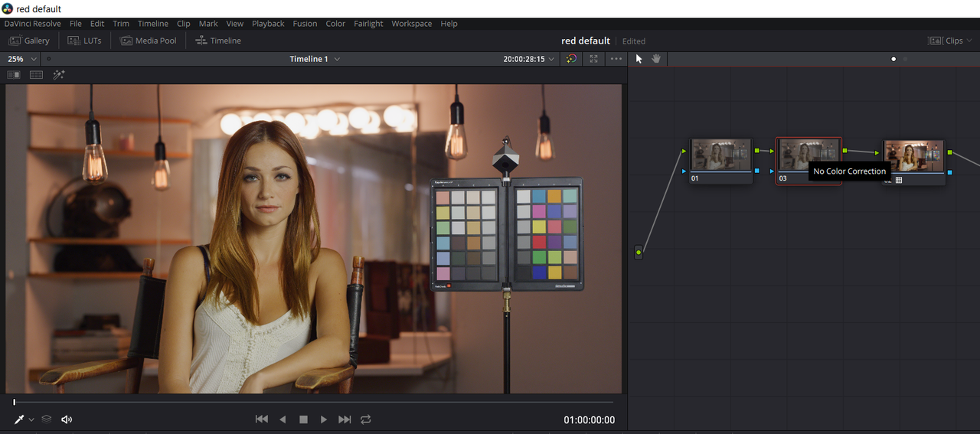Open the Trim menu
Viewport: 980px width, 434px height.
tap(121, 24)
